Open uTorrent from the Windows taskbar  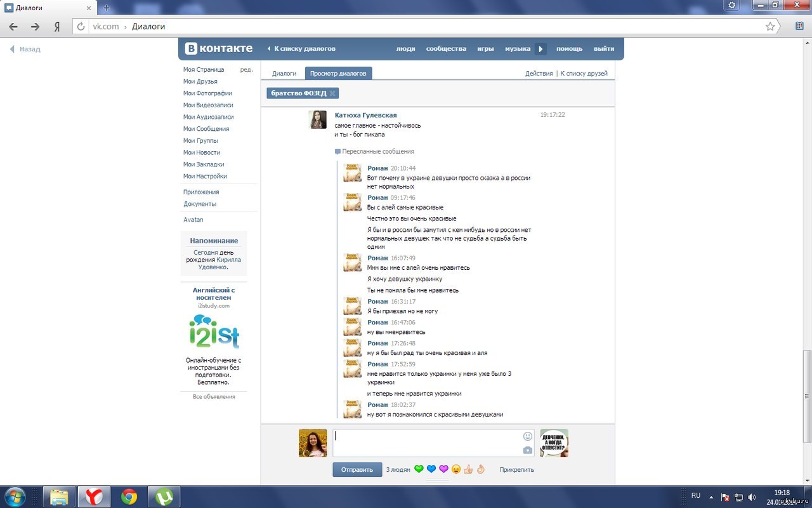point(164,496)
